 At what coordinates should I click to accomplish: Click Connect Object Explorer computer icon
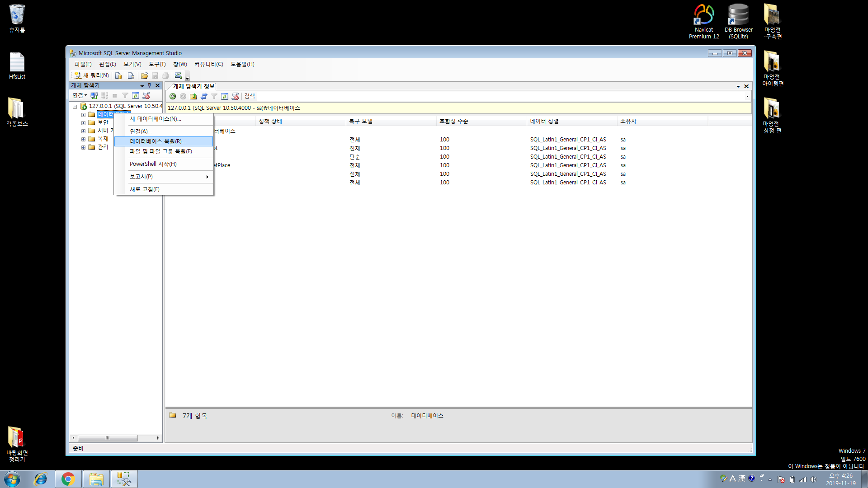[x=94, y=95]
